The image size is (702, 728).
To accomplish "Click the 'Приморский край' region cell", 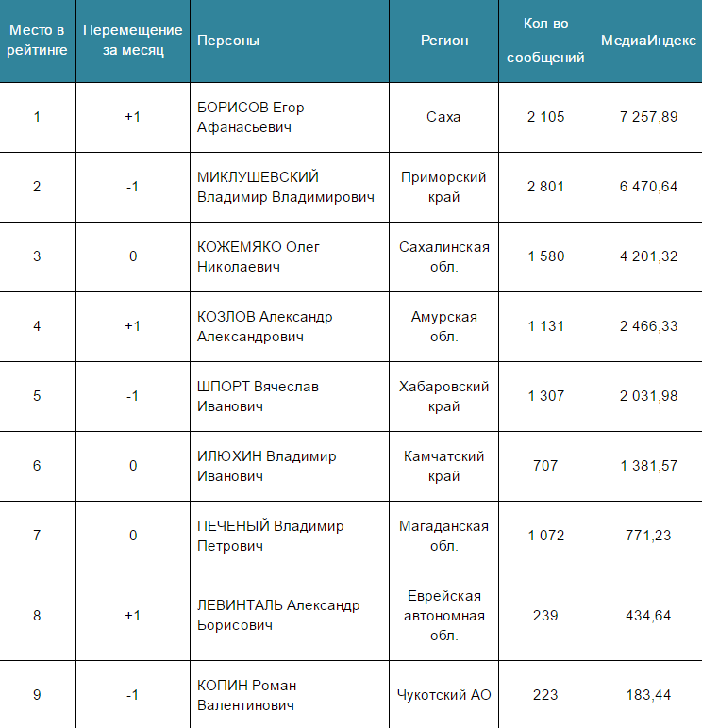I will click(x=444, y=187).
